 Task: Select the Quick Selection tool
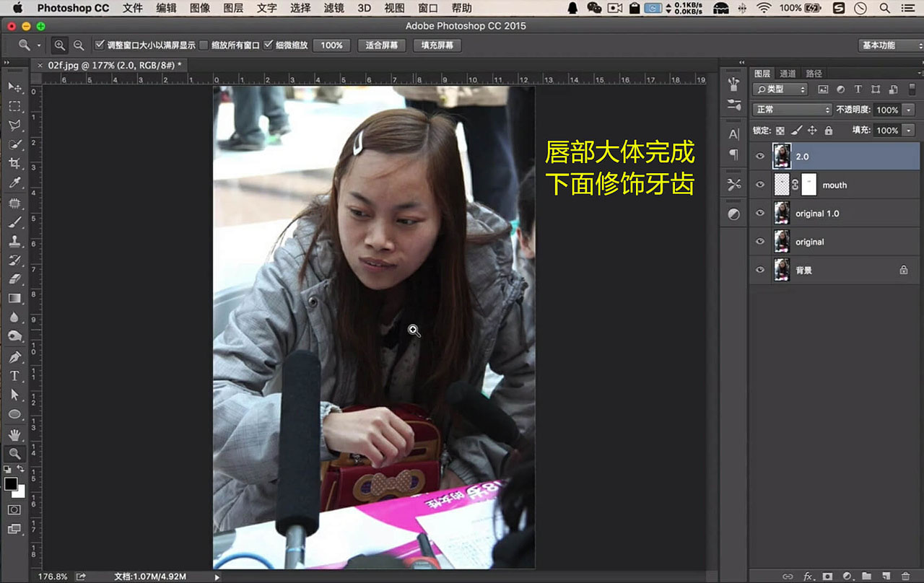click(x=14, y=144)
